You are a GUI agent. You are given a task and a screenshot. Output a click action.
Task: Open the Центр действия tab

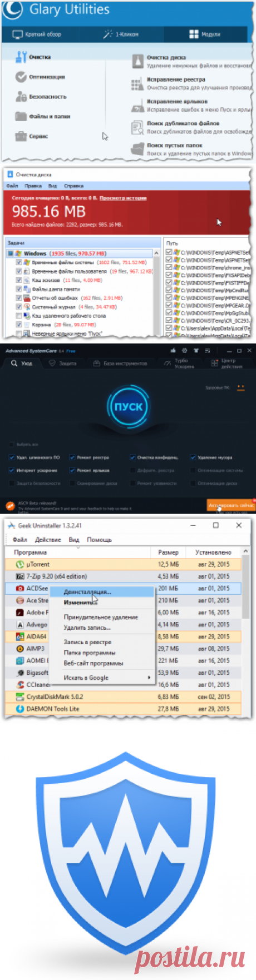tap(228, 364)
